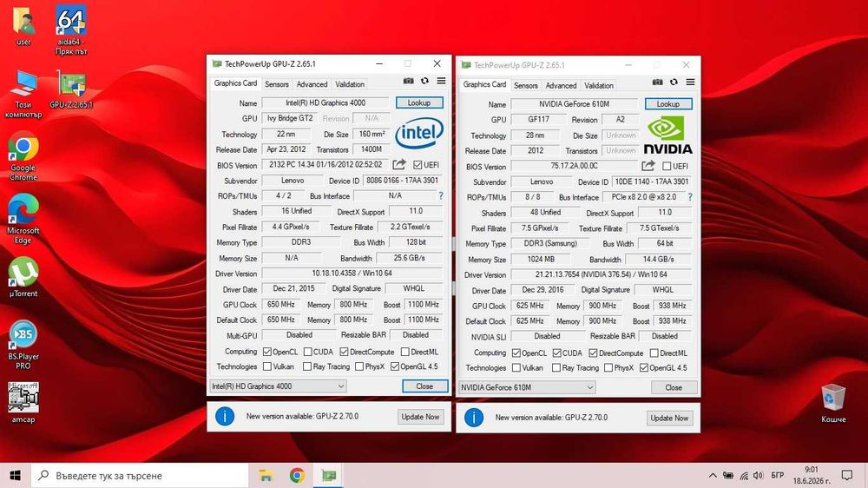
Task: Click the BIOS export icon in NVIDIA window
Action: pos(648,166)
